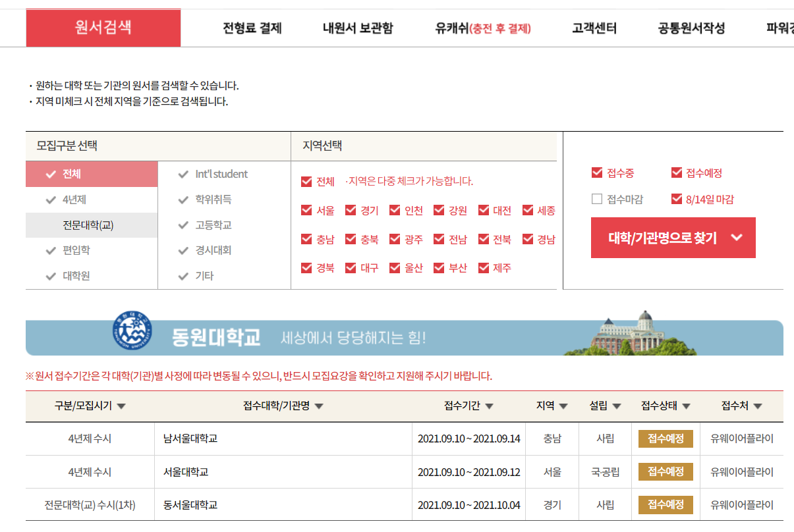Select 학위취득 category
Screen dimensions: 794x532
[224, 199]
